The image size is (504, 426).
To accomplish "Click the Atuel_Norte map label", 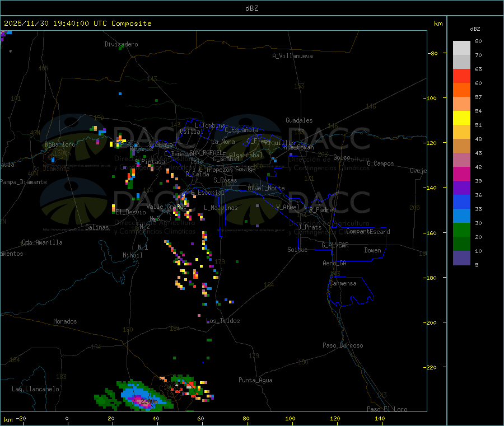I will [x=266, y=188].
